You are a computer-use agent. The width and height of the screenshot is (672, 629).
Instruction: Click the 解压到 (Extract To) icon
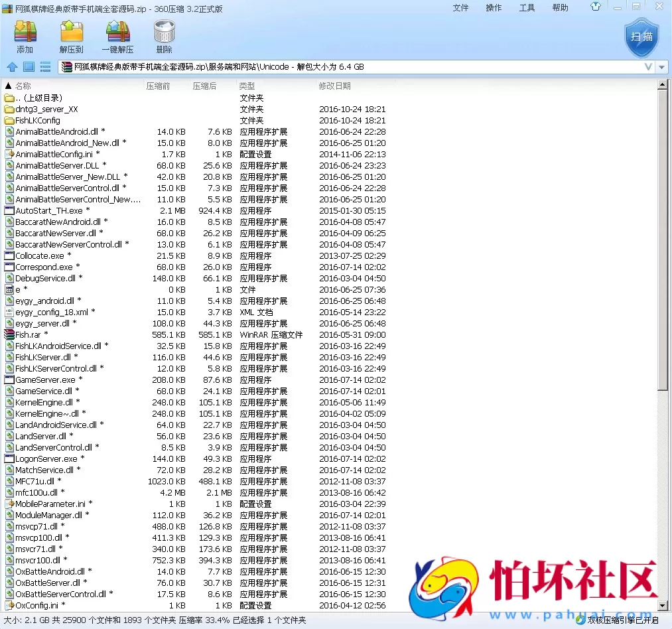click(71, 36)
